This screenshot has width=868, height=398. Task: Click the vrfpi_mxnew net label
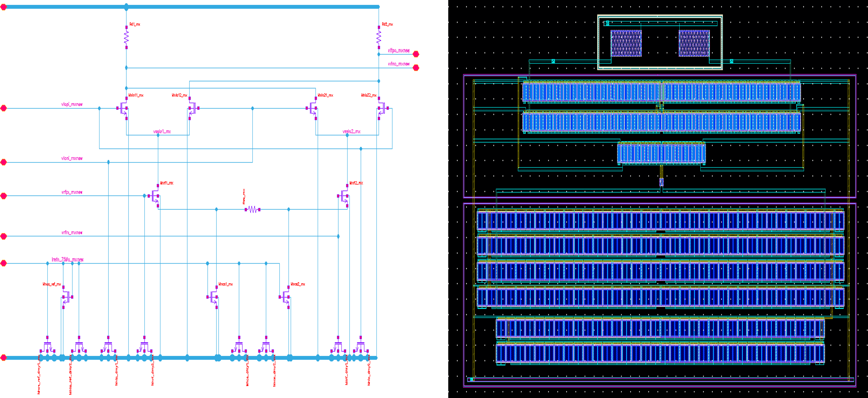click(x=72, y=192)
